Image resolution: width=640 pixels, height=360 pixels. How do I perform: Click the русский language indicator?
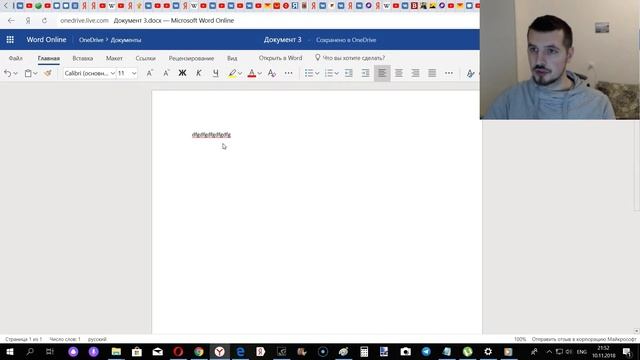click(97, 339)
